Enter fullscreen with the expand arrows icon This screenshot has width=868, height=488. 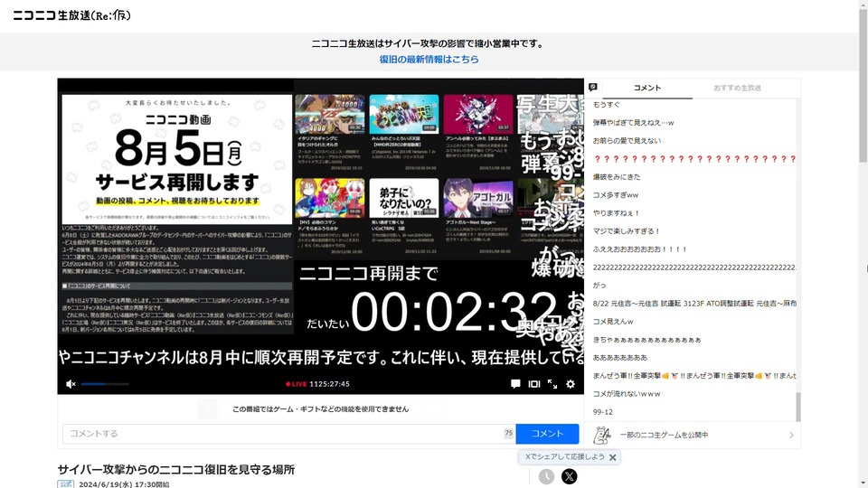coord(552,384)
